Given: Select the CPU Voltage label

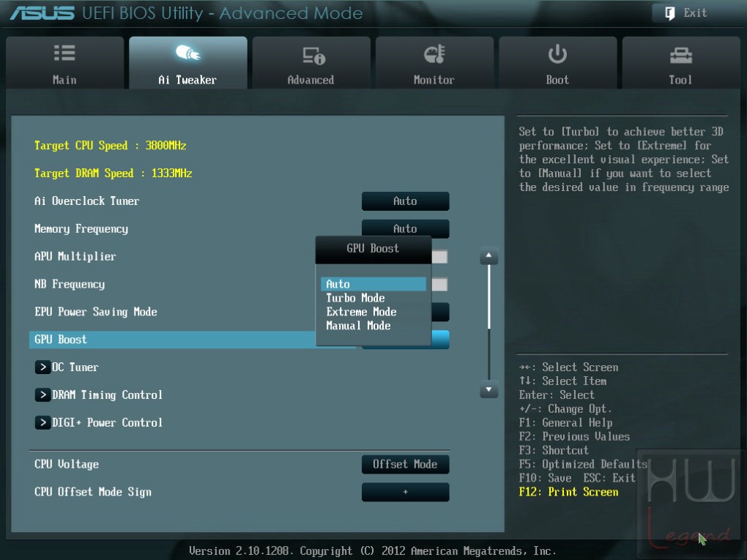Looking at the screenshot, I should click(x=66, y=464).
